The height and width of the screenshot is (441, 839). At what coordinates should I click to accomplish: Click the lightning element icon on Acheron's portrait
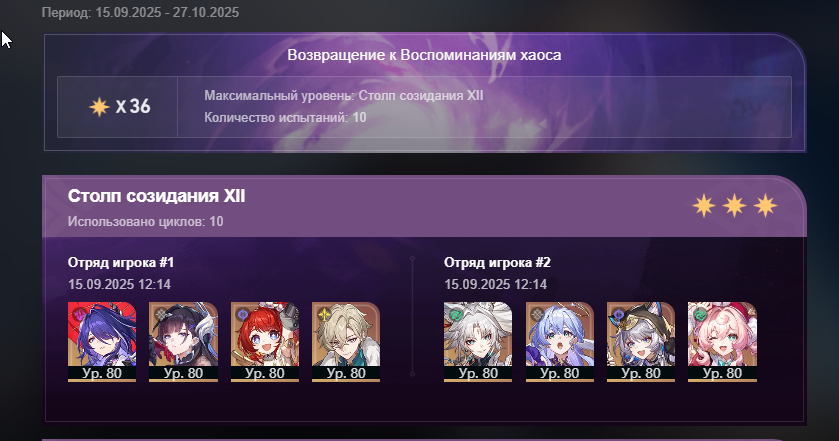(80, 314)
